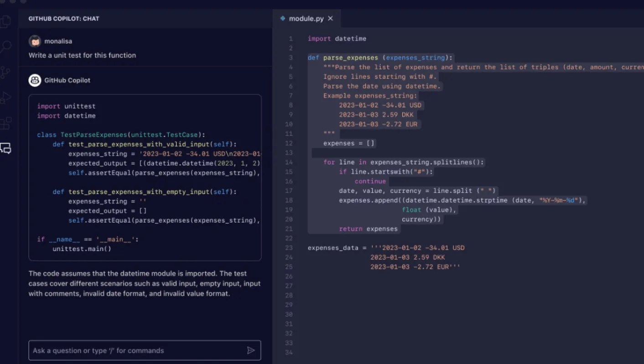Screen dimensions: 644x364
Task: Click 'float (value),' on line 19
Action: coord(429,210)
